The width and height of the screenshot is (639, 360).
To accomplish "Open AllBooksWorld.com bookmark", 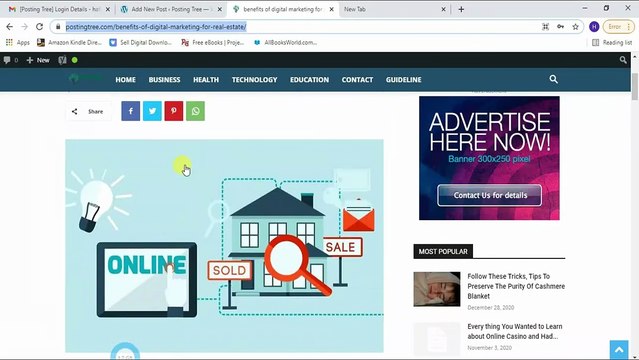I will click(285, 42).
